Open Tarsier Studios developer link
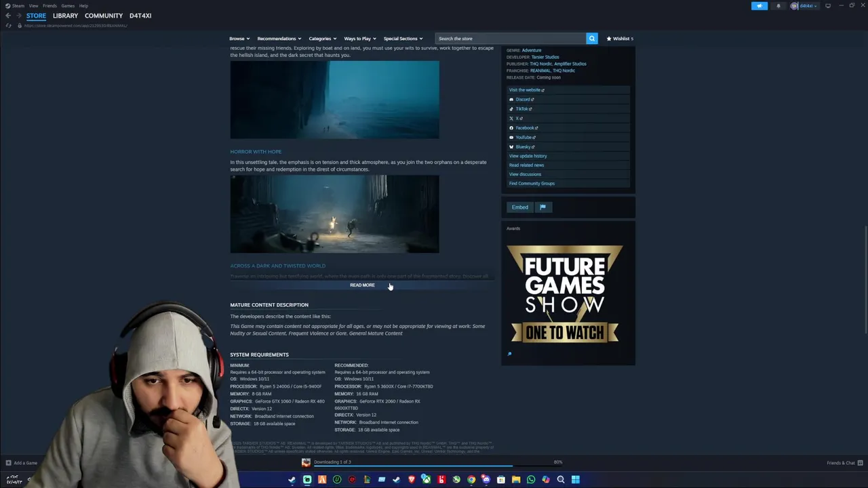 click(x=545, y=57)
